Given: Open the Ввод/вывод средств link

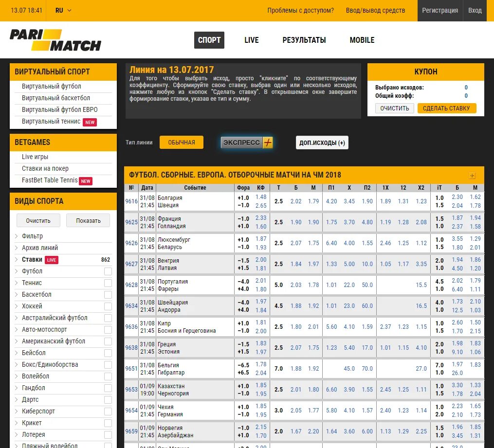Looking at the screenshot, I should coord(376,10).
